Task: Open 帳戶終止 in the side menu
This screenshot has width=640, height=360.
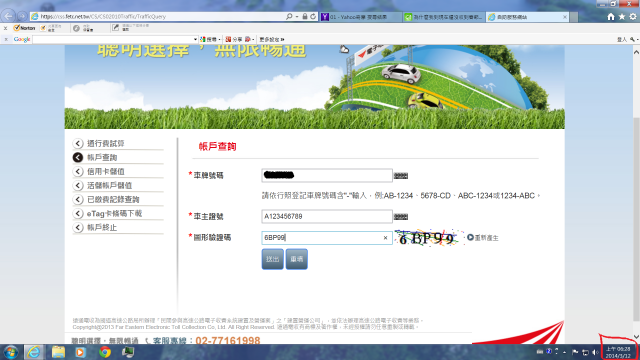Action: click(x=102, y=227)
